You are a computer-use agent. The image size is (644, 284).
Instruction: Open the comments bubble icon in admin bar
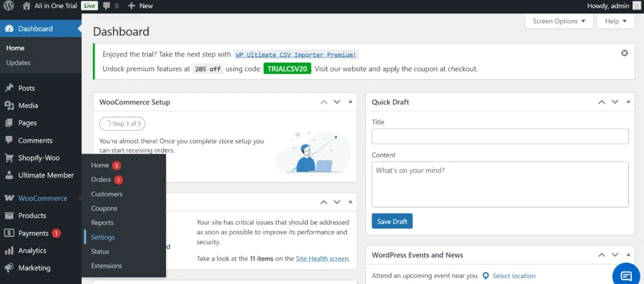[x=107, y=6]
